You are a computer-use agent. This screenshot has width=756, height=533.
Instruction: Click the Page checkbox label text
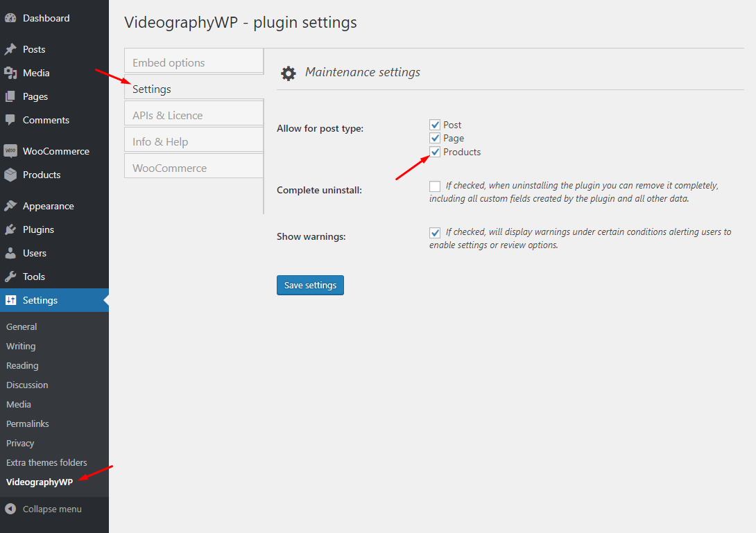[454, 139]
